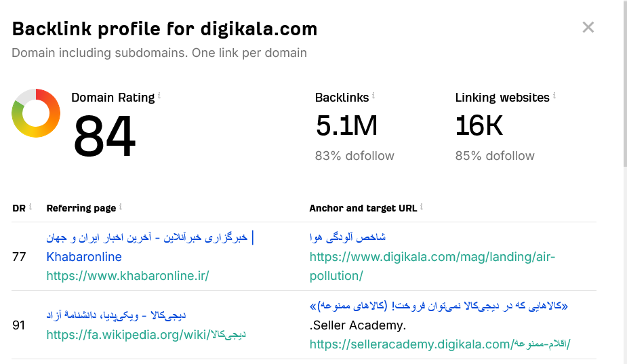Open the selleracademy.digikala.com target URL
This screenshot has height=364, width=627.
(439, 344)
